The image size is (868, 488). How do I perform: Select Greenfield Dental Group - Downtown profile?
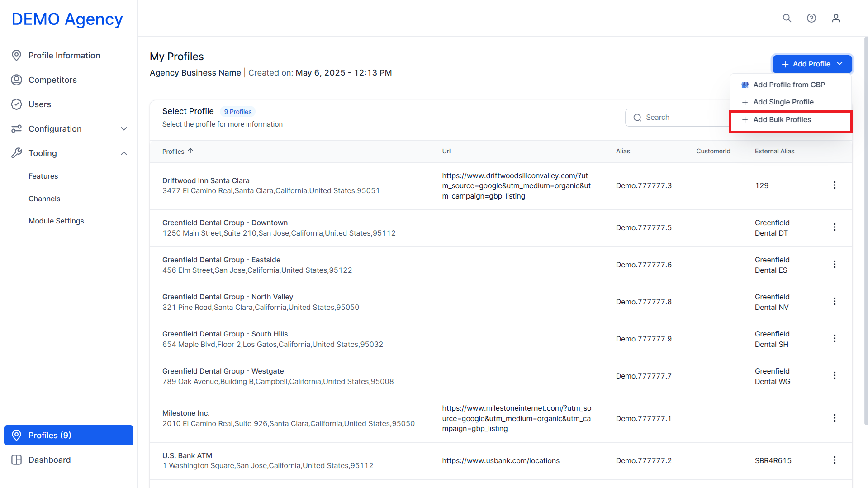pyautogui.click(x=225, y=223)
